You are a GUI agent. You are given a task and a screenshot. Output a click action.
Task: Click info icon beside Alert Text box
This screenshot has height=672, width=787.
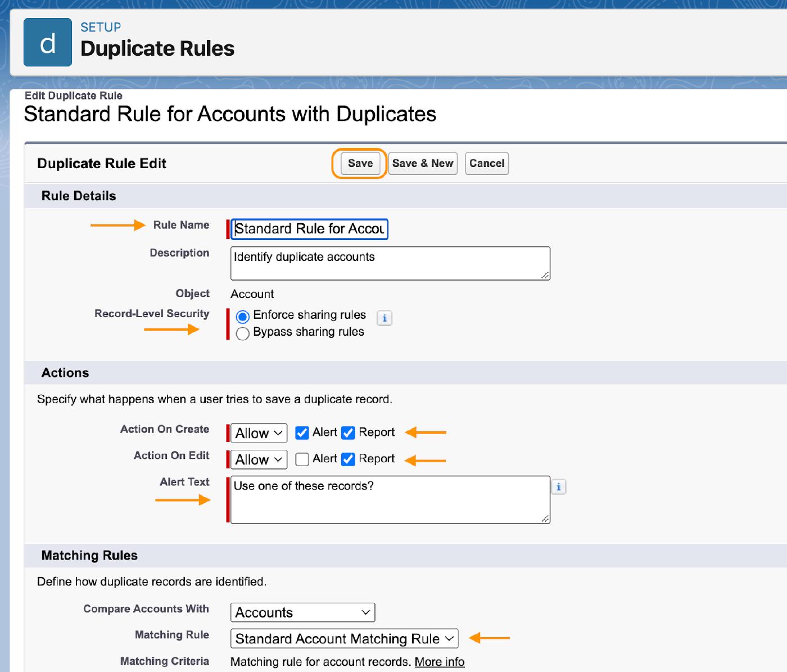[558, 487]
